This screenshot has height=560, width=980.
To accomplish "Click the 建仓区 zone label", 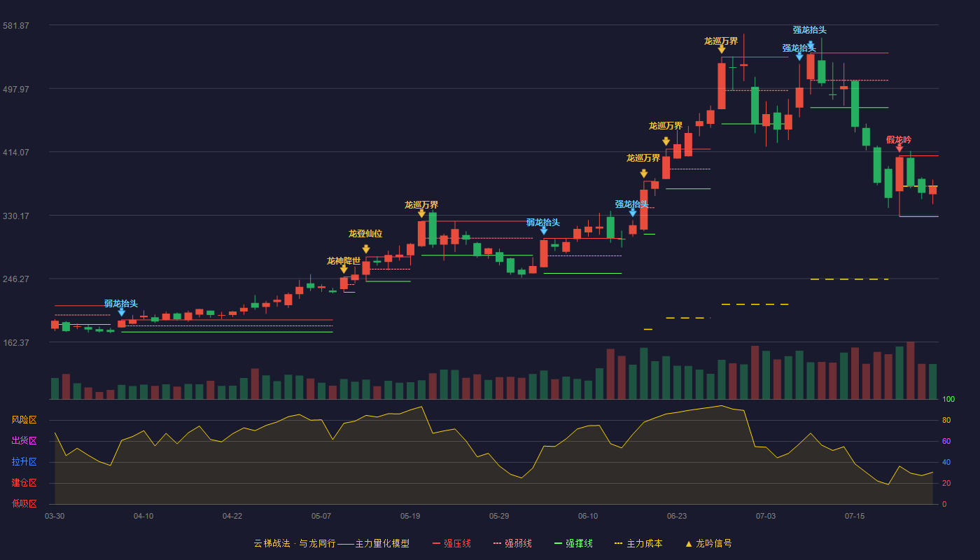I will click(x=24, y=483).
